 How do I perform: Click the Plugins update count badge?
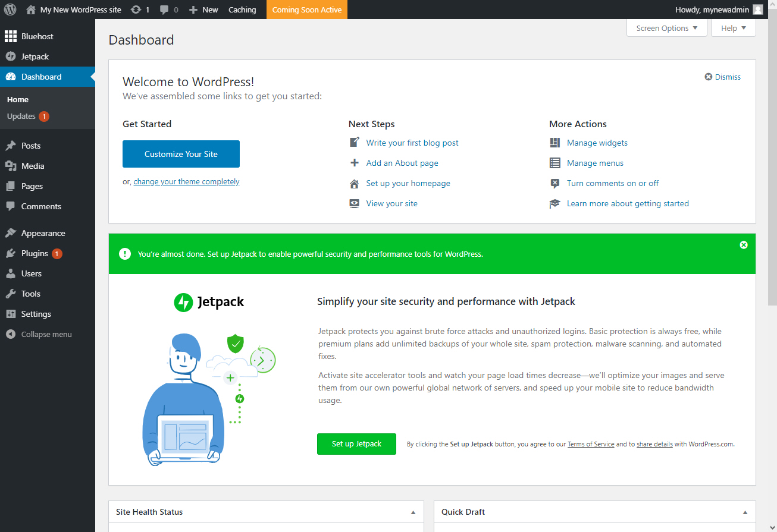click(57, 254)
